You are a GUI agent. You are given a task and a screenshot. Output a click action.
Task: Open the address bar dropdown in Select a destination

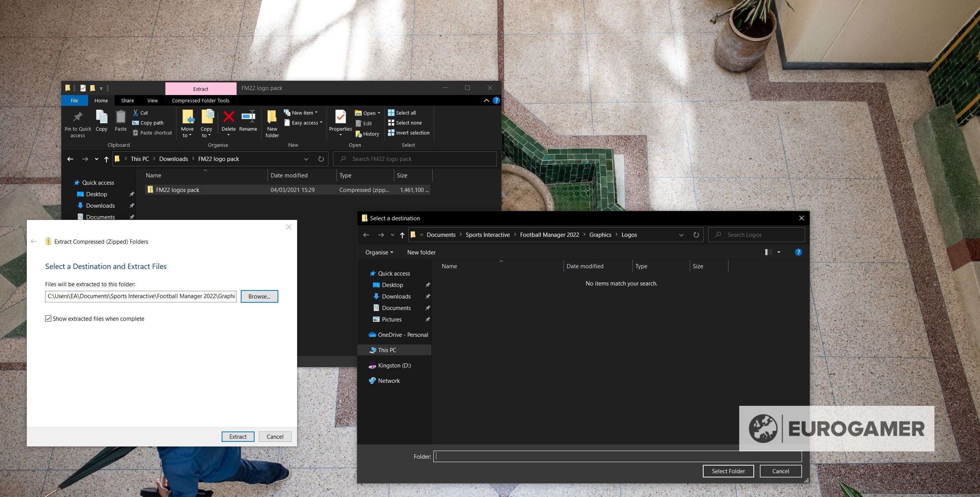click(x=681, y=235)
